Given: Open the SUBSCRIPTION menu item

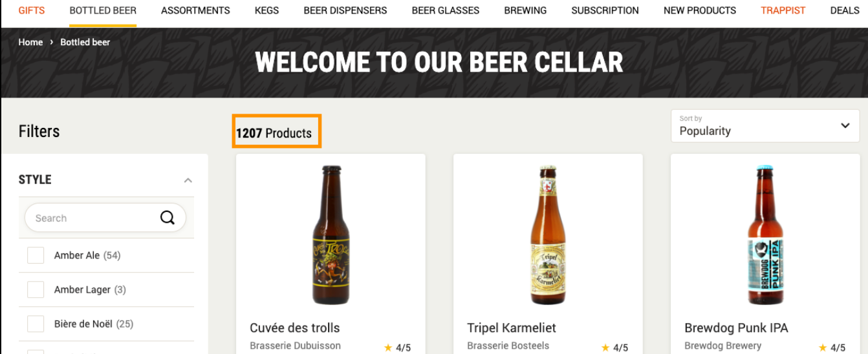Looking at the screenshot, I should coord(605,10).
